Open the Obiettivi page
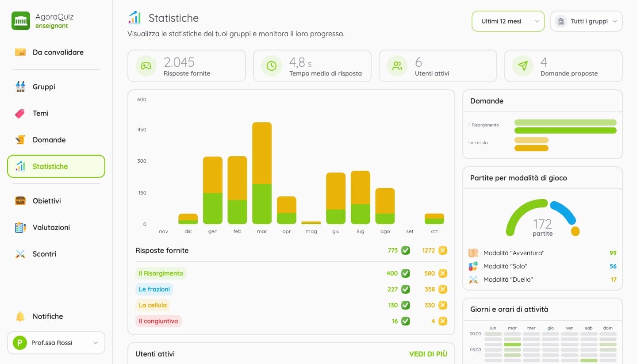This screenshot has width=637, height=364. click(x=56, y=201)
